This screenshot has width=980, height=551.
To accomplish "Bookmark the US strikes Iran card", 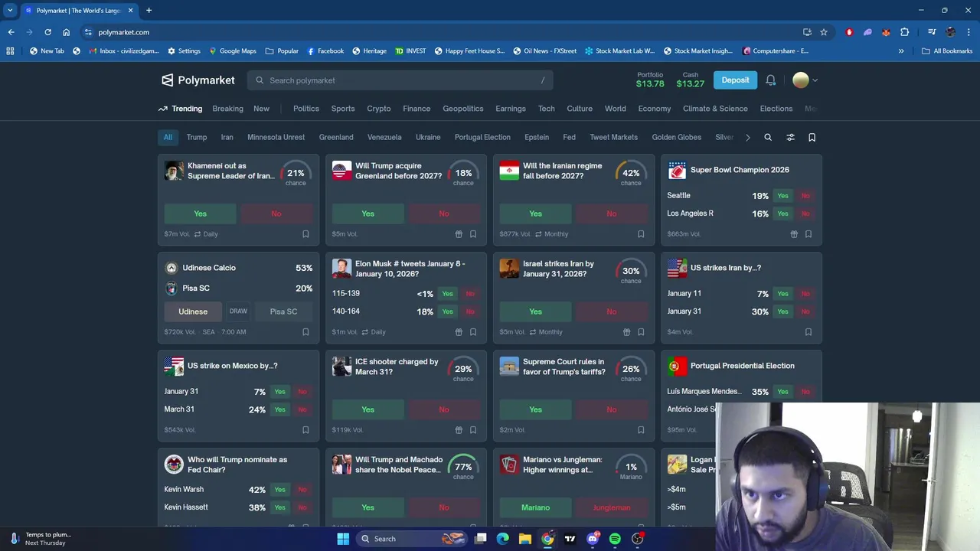I will tap(808, 332).
